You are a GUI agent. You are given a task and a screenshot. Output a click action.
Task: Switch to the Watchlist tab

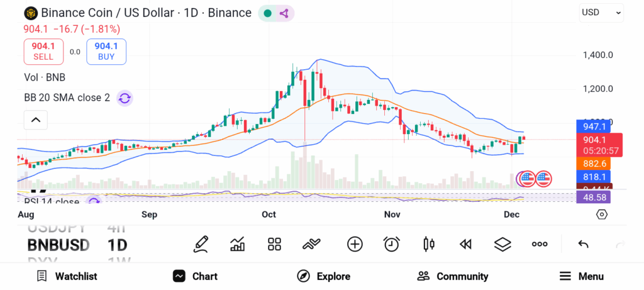67,276
